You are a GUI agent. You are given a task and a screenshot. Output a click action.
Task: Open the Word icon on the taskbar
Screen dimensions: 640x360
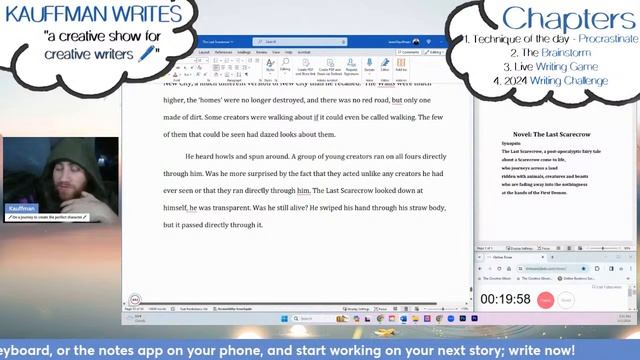(x=403, y=319)
